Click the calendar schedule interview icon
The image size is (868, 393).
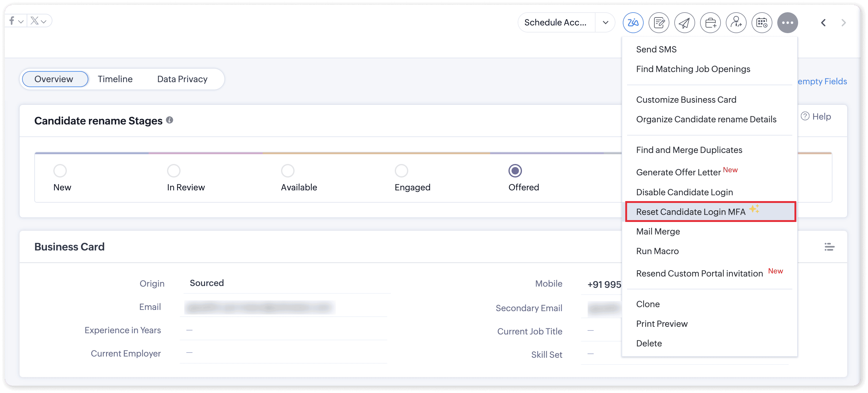tap(762, 23)
